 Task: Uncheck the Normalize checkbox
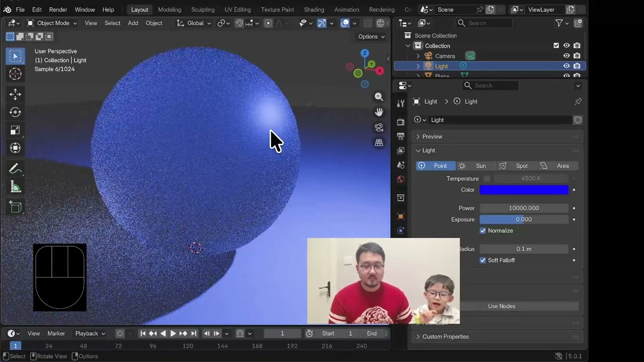483,231
